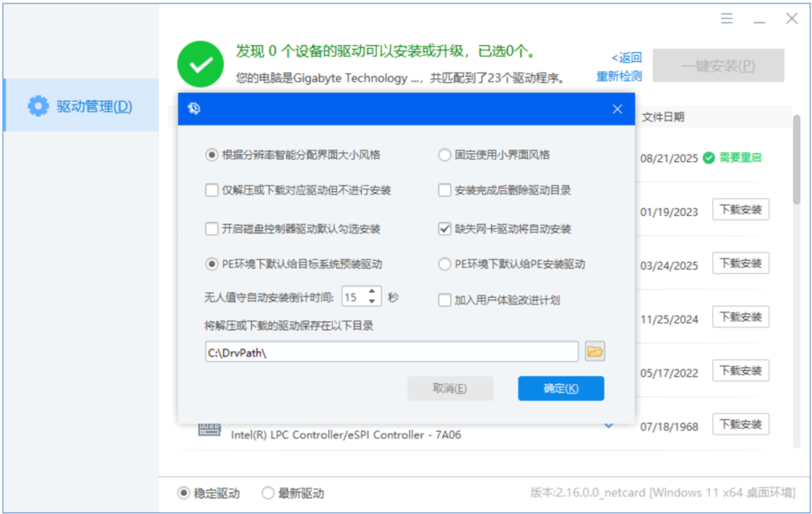The height and width of the screenshot is (514, 812).
Task: Click the folder browse icon beside C:\DrvPath\
Action: 595,351
